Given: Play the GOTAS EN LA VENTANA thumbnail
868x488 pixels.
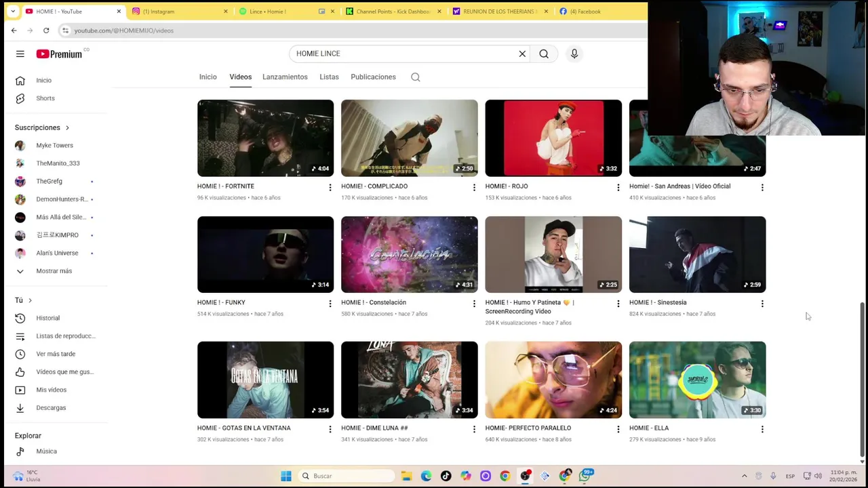Looking at the screenshot, I should coord(265,380).
